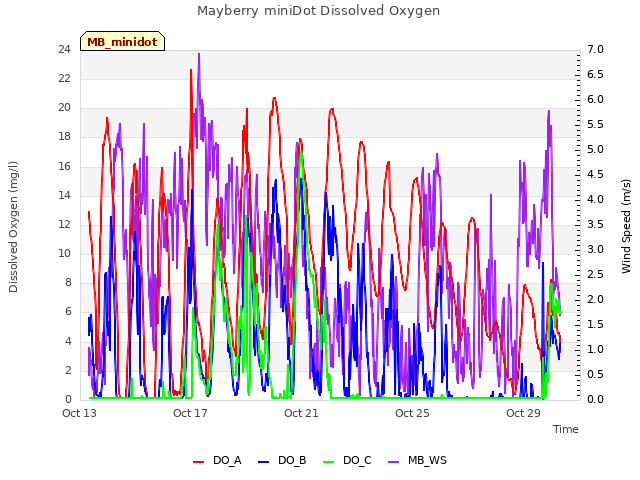Click the 2.0 value on right axis
Viewport: 640px width, 480px height.
[x=596, y=299]
